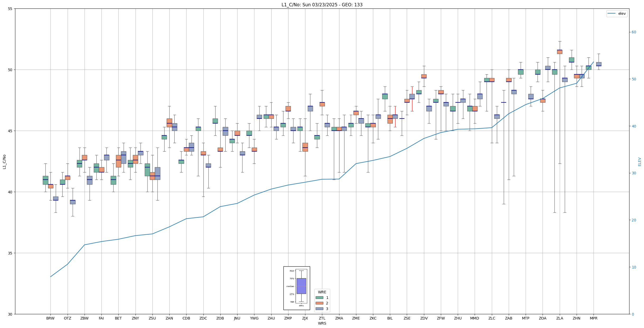
Task: Click the chart title text
Action: (x=322, y=5)
